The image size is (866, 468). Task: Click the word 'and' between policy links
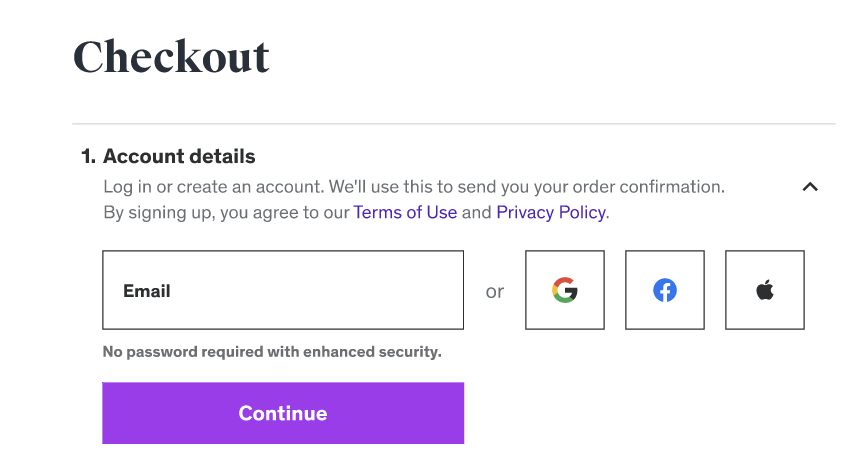[477, 212]
